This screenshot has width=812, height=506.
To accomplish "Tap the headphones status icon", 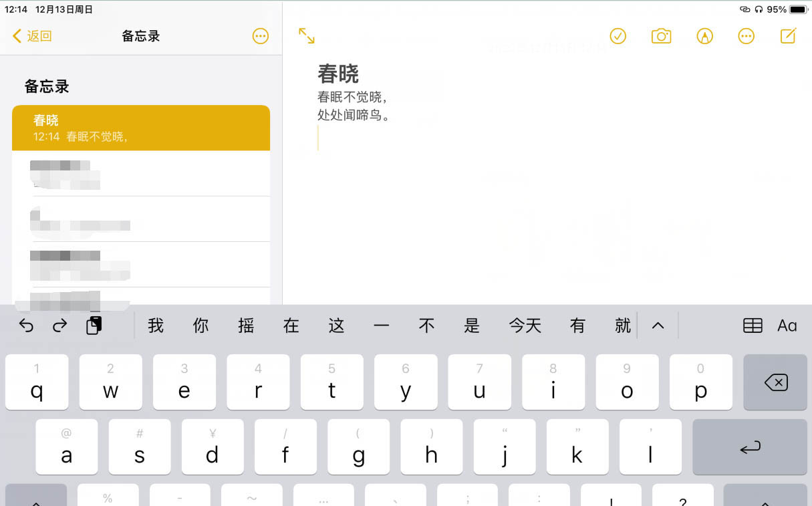I will point(759,9).
